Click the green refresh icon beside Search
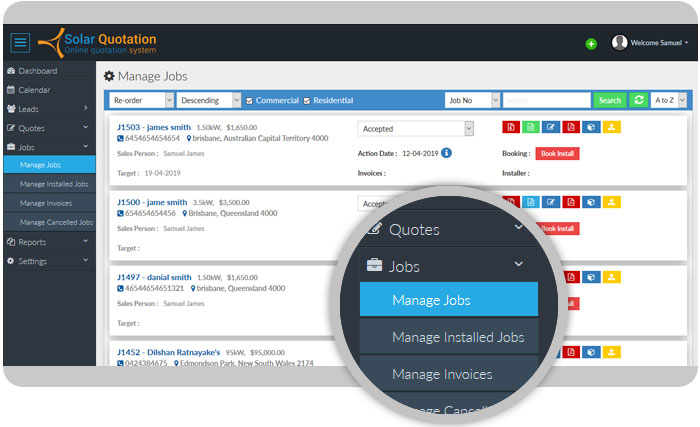 point(638,100)
